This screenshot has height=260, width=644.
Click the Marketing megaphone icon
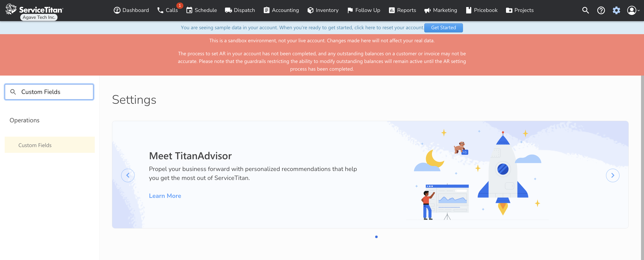pyautogui.click(x=427, y=10)
